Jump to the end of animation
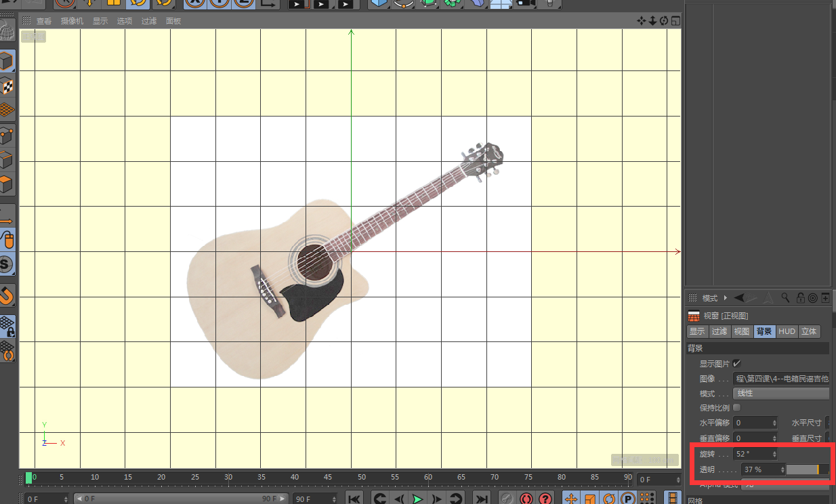 (x=481, y=499)
